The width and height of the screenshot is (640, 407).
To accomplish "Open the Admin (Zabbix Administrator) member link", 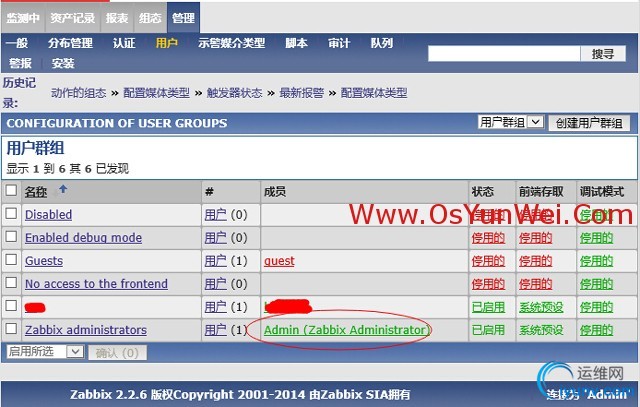I will 346,330.
